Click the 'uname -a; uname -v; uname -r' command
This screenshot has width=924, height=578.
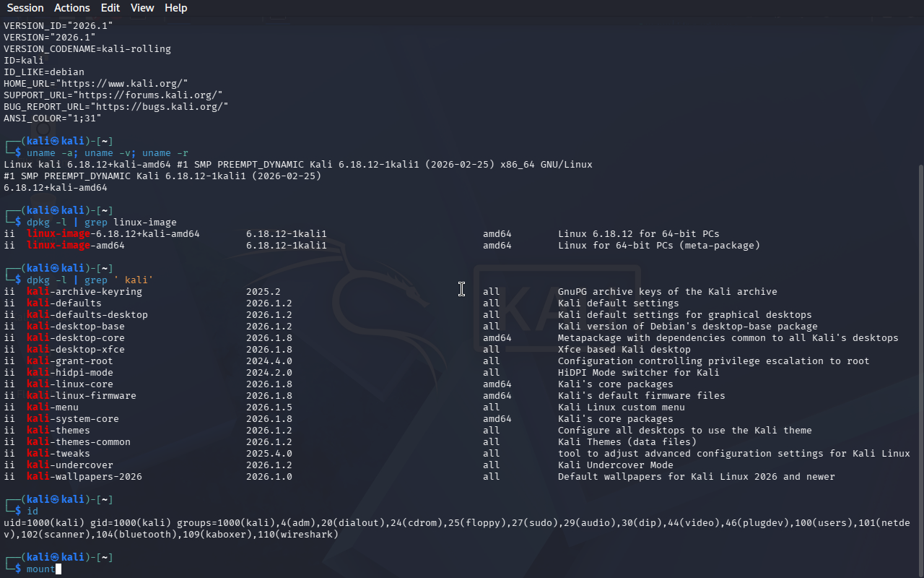pyautogui.click(x=108, y=153)
